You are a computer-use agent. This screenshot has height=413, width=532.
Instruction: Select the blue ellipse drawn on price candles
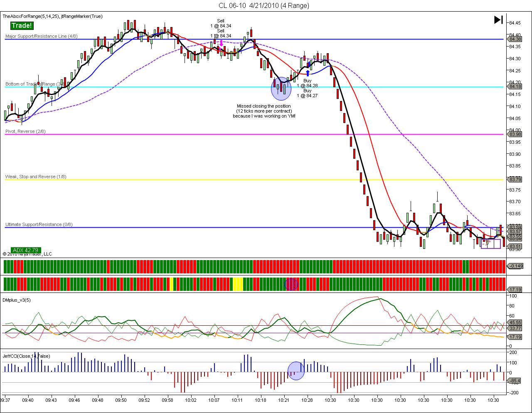click(281, 88)
